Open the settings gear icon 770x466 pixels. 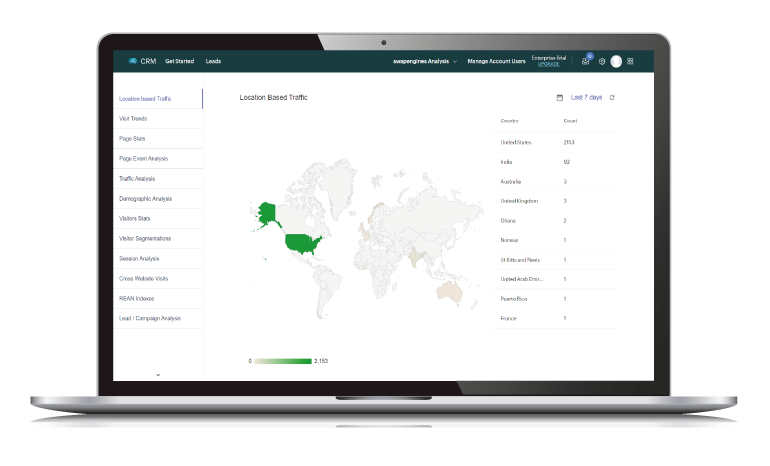coord(602,61)
